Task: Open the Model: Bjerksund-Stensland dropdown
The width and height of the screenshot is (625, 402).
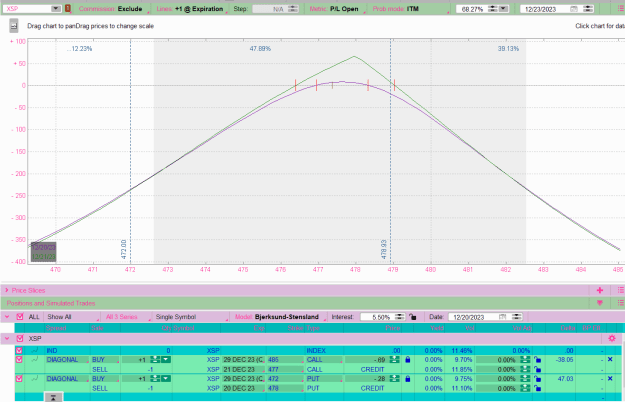Action: pyautogui.click(x=279, y=317)
